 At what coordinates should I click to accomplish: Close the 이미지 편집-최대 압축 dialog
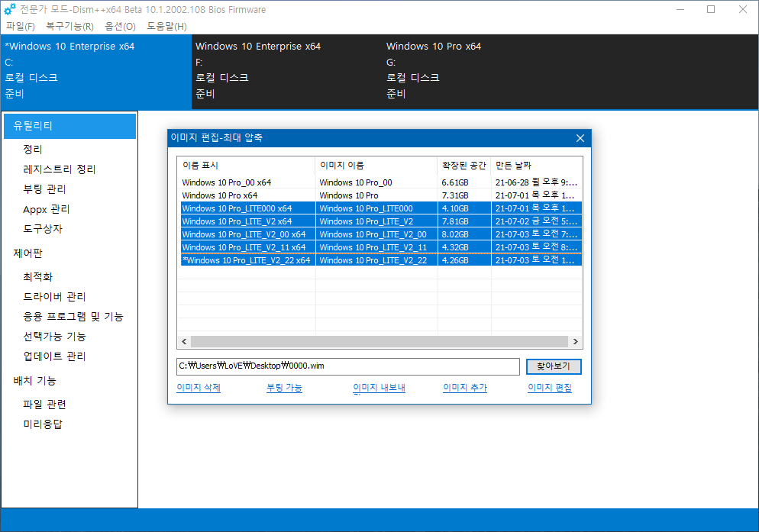pos(580,138)
